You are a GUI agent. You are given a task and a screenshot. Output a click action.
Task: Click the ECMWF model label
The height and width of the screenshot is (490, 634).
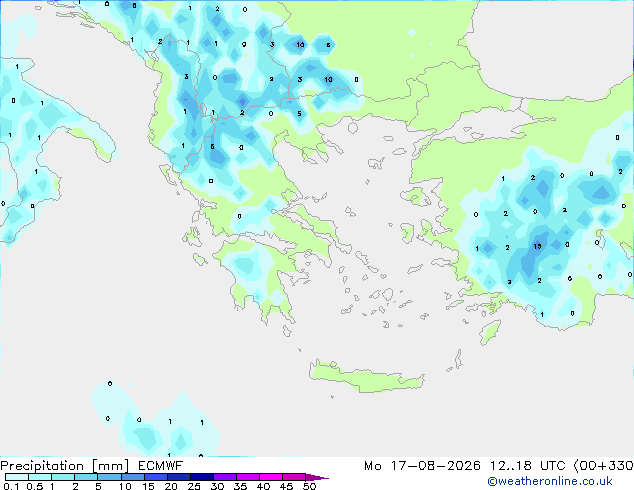pos(161,466)
